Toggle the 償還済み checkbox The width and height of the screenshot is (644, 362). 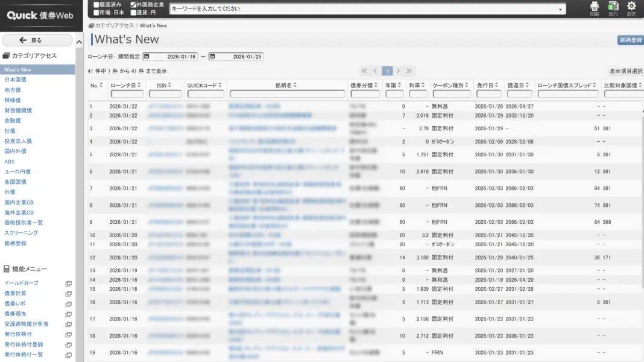pyautogui.click(x=96, y=4)
